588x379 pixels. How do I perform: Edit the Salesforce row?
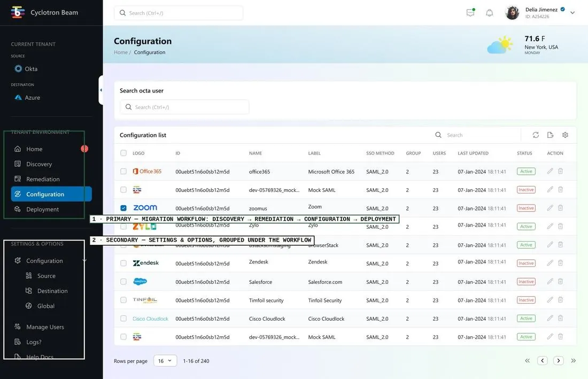pos(550,282)
